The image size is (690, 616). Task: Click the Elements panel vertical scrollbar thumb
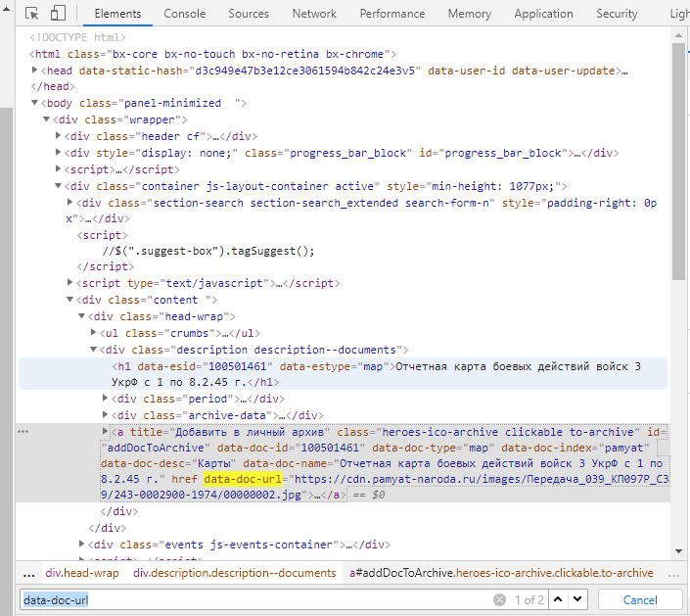[678, 162]
